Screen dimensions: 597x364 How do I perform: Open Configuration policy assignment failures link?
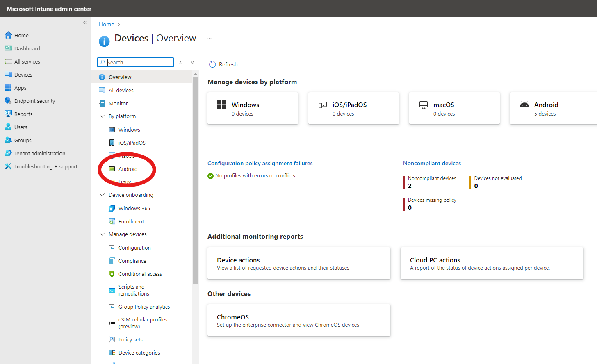(260, 163)
